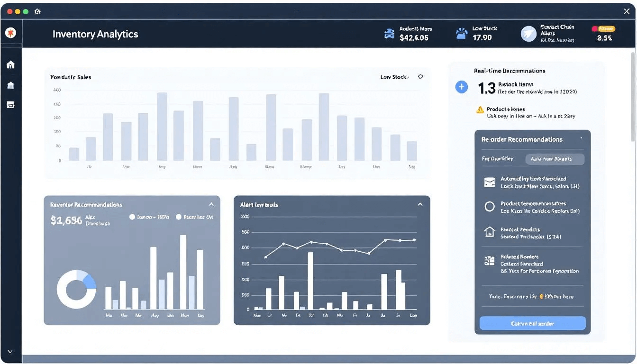Screen dimensions: 637x364
Task: Open the warehouse icon below Home in sidebar
Action: click(x=10, y=85)
